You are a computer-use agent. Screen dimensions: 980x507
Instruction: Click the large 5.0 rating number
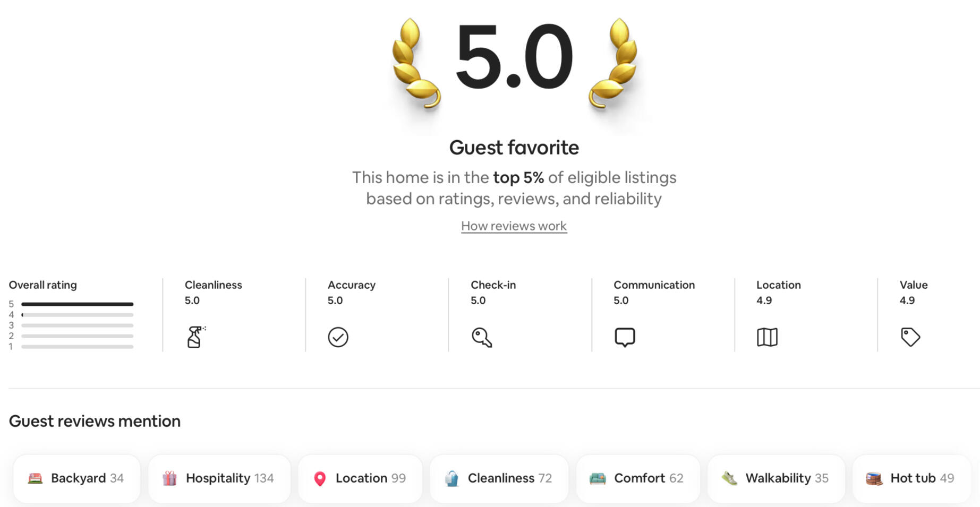(514, 56)
